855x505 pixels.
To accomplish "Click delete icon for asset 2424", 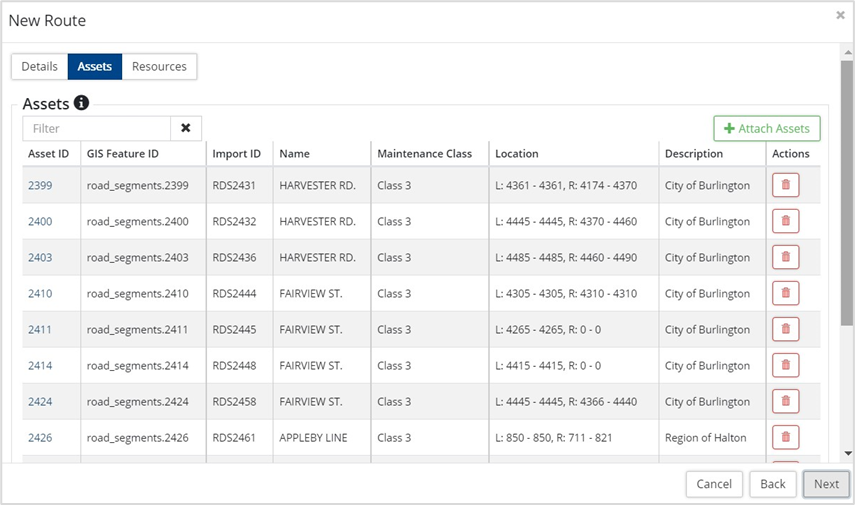I will coord(785,402).
